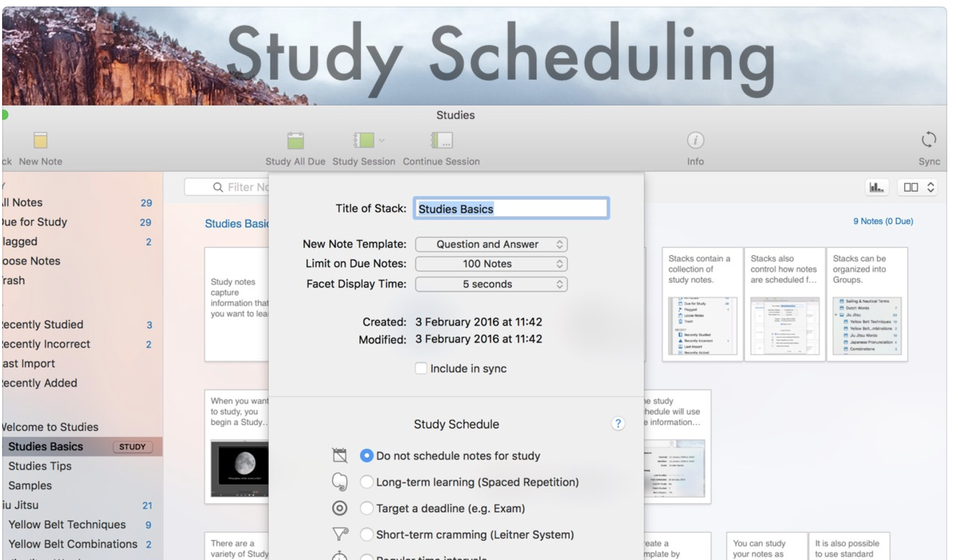
Task: Click the Sync arrows icon
Action: point(929,140)
